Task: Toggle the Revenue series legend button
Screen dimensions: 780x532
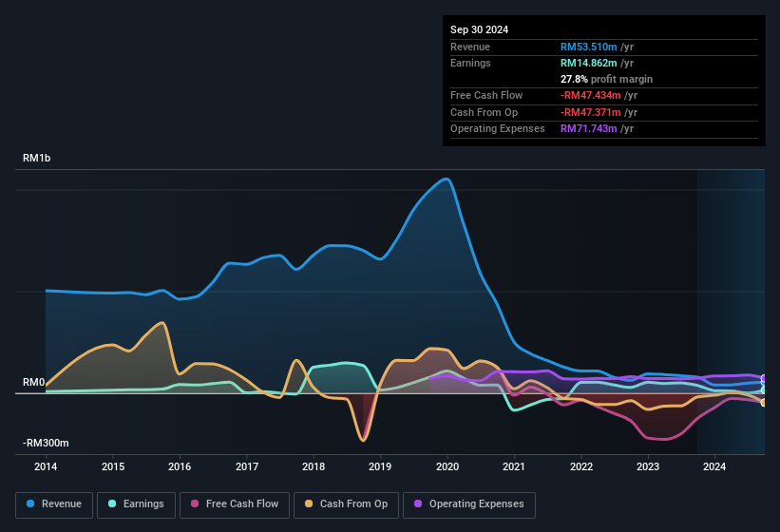Action: point(54,504)
